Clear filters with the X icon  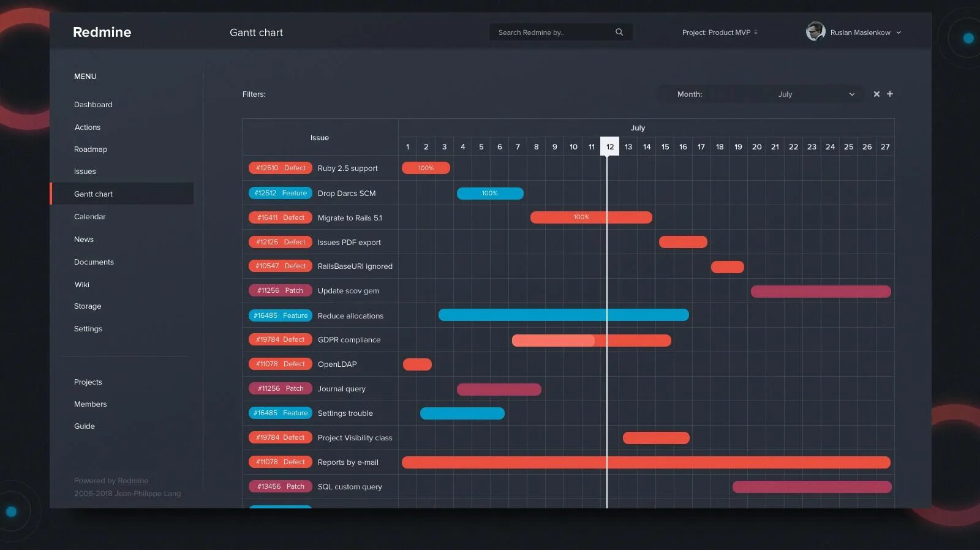pos(876,94)
